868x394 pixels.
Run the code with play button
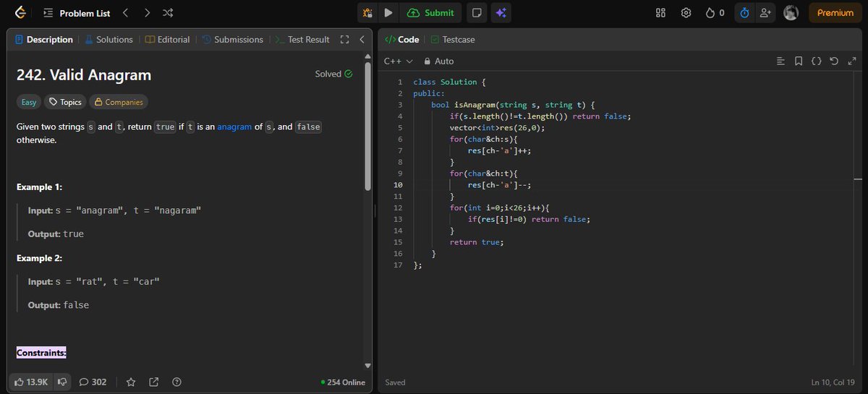click(388, 13)
